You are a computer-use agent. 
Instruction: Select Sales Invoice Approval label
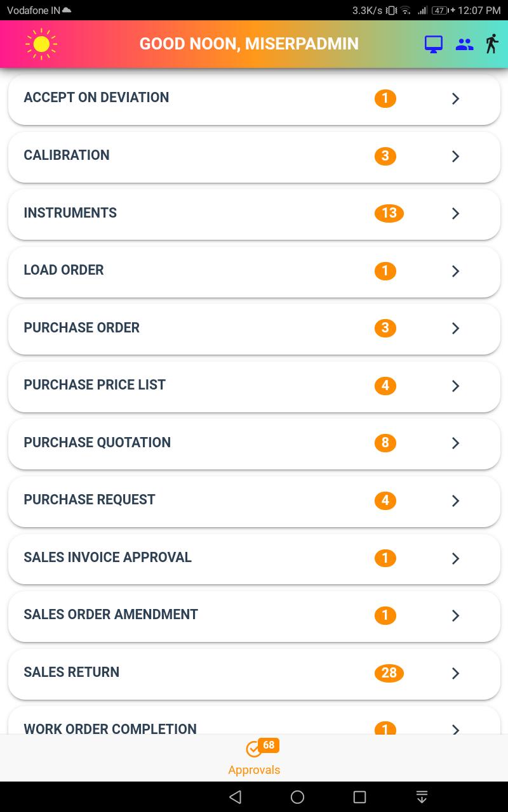tap(107, 557)
